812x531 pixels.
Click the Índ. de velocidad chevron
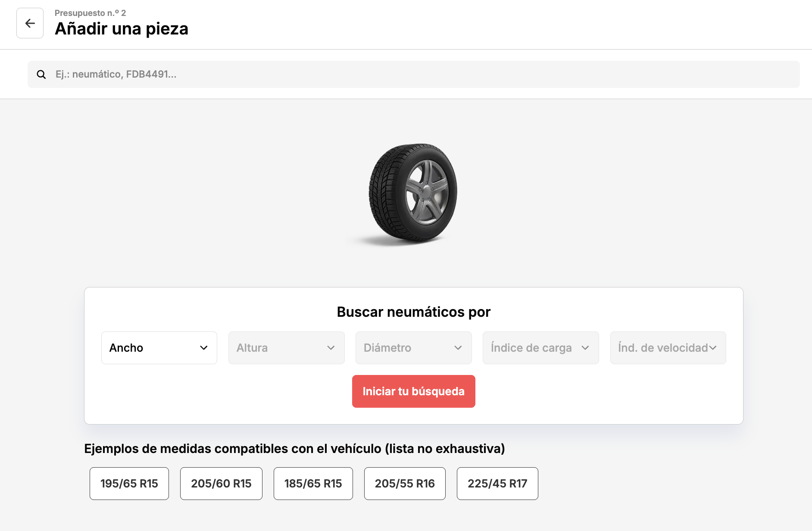713,348
